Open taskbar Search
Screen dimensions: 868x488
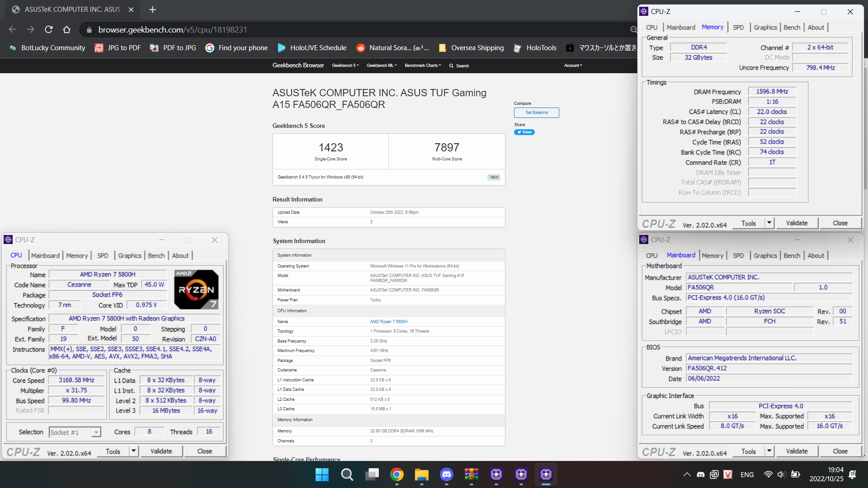[x=347, y=474]
